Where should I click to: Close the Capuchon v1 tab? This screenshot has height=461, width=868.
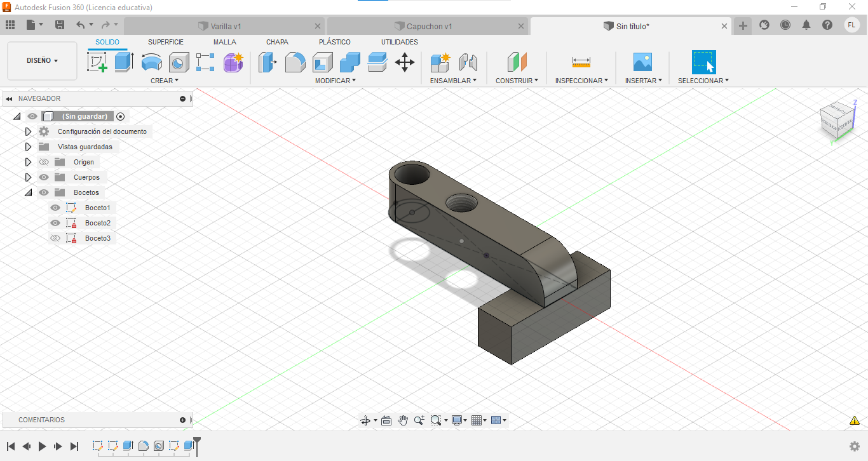pos(521,26)
